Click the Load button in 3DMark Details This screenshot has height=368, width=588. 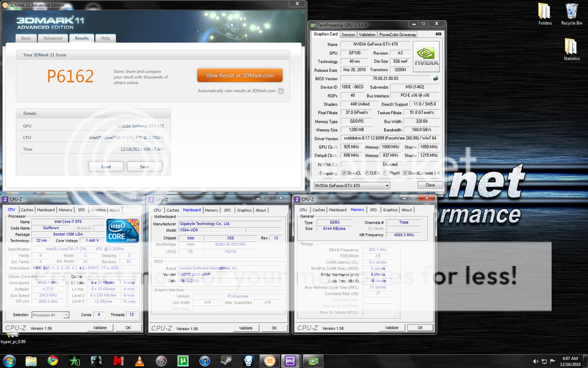(106, 167)
